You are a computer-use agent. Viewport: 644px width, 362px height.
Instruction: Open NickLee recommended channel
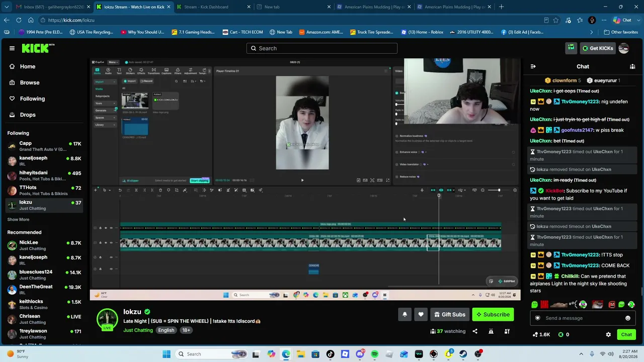[x=44, y=245]
